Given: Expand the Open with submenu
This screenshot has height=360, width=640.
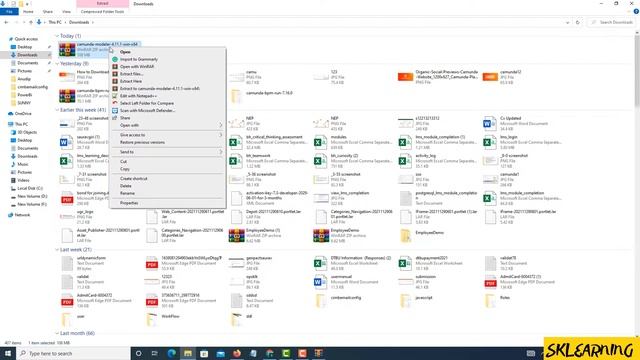Looking at the screenshot, I should pyautogui.click(x=168, y=125).
